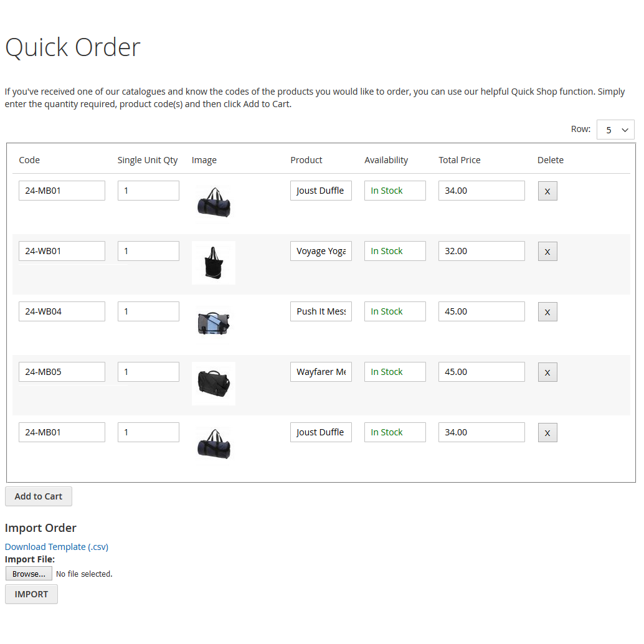Select 5 from the Row selector
Viewport: 644px width, 644px height.
click(x=615, y=130)
